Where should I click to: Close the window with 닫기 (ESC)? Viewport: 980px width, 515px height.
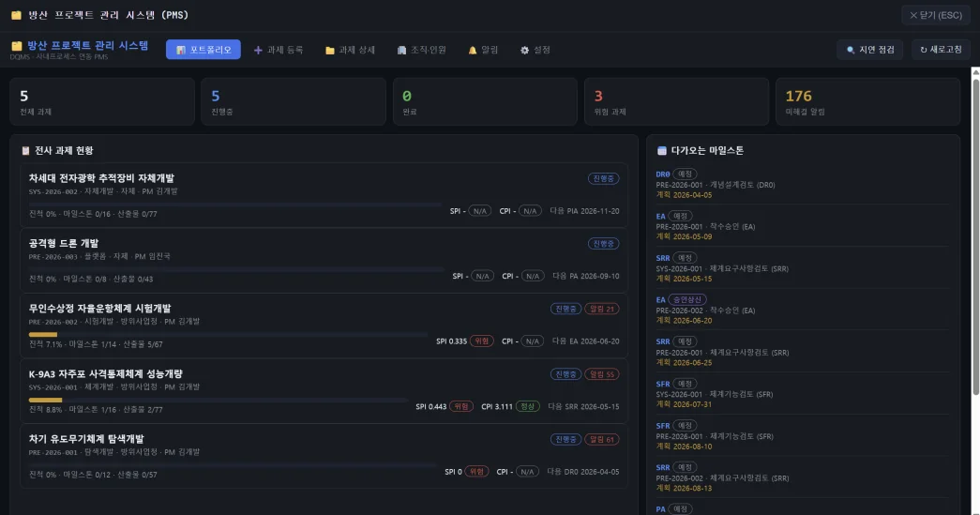tap(936, 15)
